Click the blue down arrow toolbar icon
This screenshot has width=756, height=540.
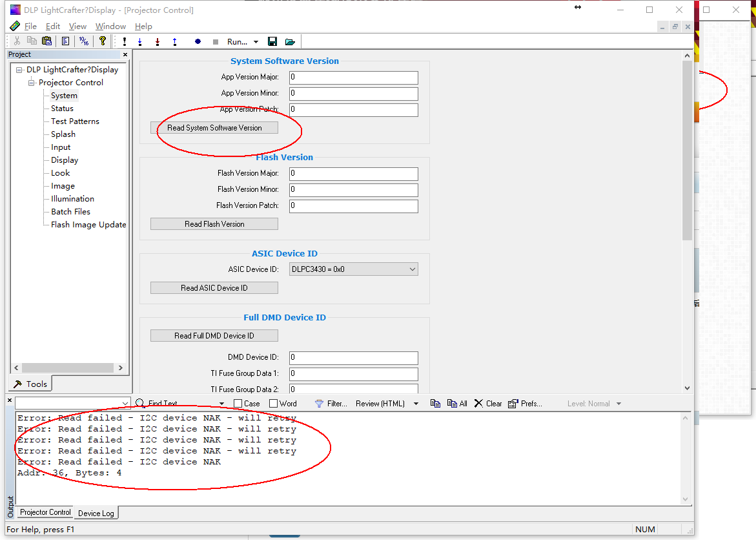click(140, 42)
